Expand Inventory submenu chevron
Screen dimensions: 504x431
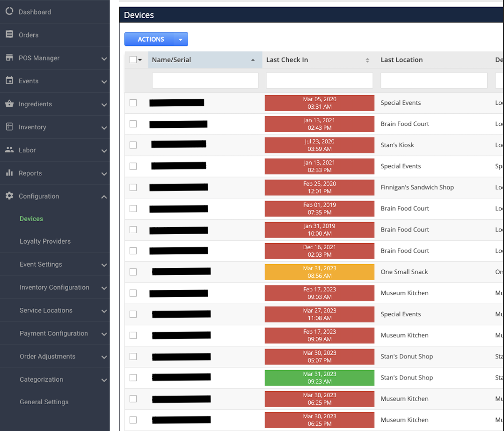click(104, 128)
